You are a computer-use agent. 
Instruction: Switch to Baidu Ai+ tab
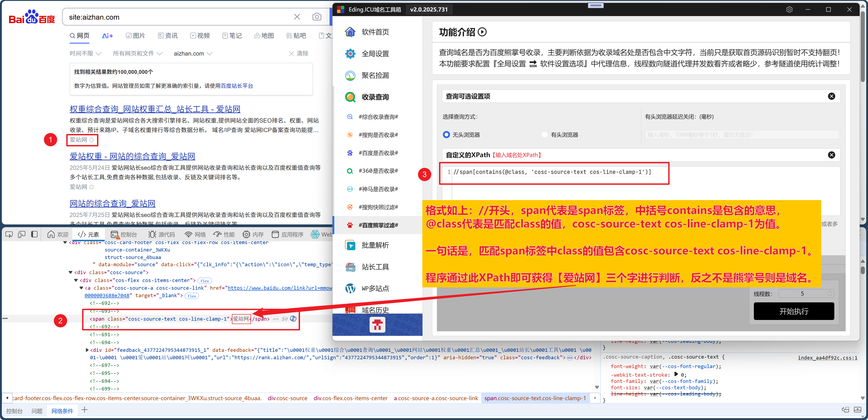[x=108, y=36]
